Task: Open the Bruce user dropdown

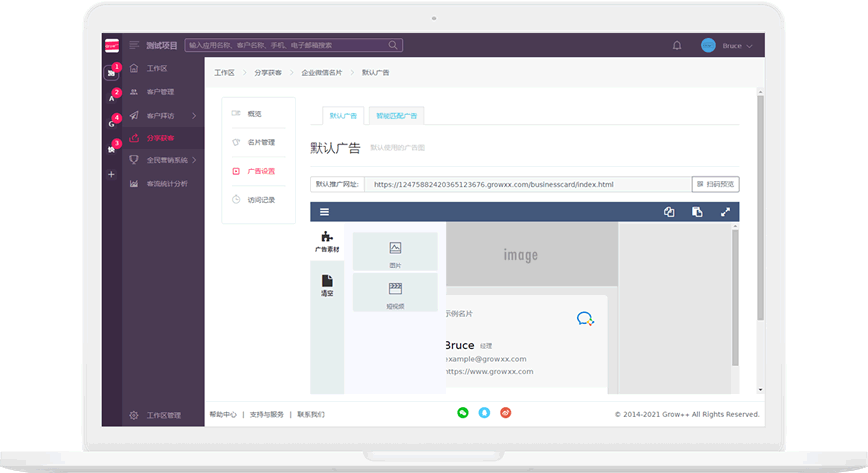Action: point(727,45)
